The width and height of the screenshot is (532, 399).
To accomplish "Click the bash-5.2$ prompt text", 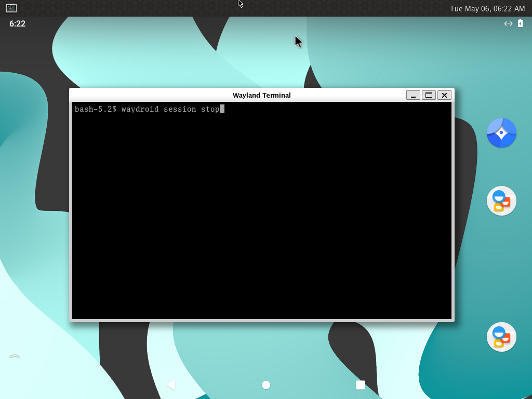I will [96, 109].
